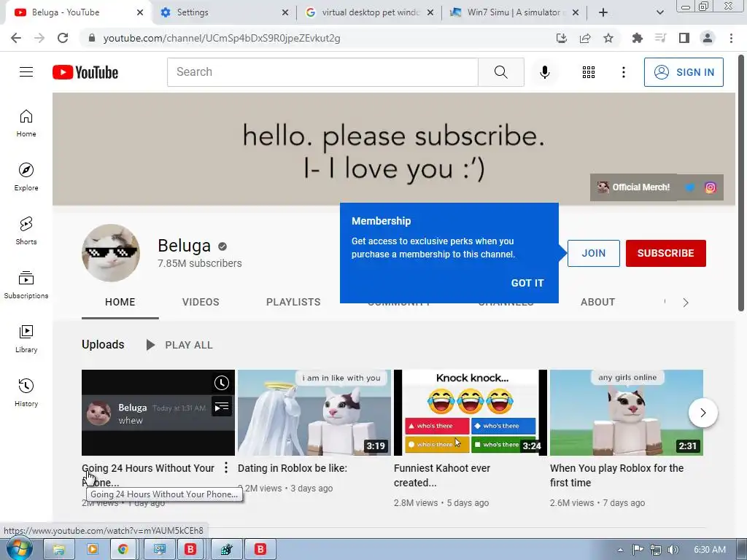Click the address bar URL
This screenshot has height=560, width=747.
click(222, 38)
